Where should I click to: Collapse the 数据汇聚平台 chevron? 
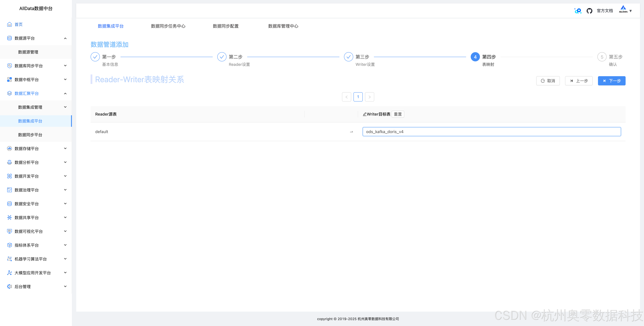65,93
